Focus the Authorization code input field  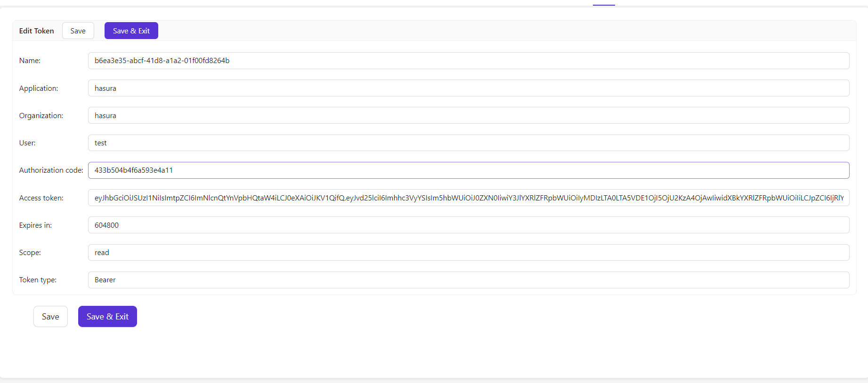tap(468, 170)
